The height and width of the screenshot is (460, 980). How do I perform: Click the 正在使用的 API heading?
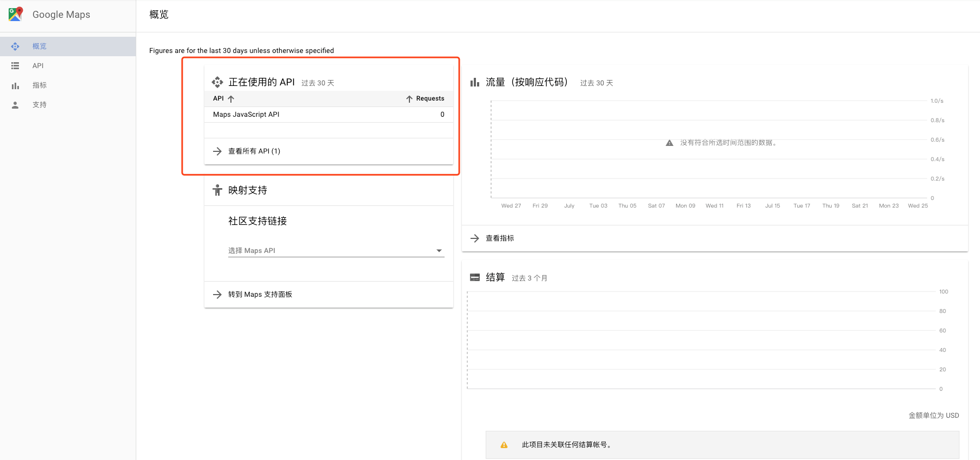[x=261, y=82]
